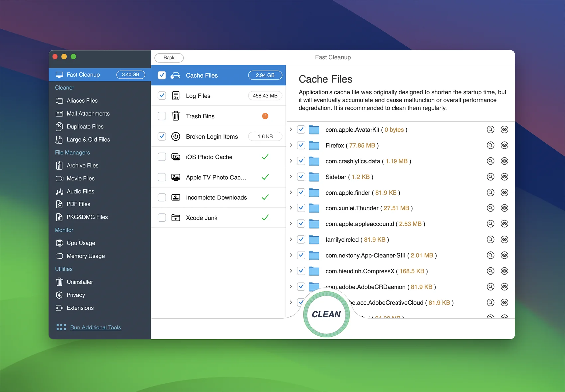Check the Trash Bins checkbox
Viewport: 565px width, 392px height.
(162, 116)
